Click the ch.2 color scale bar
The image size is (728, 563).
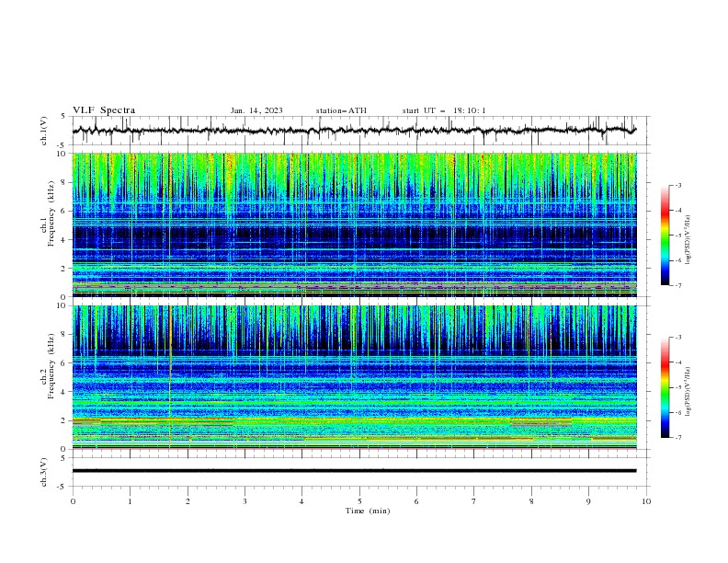tap(665, 387)
